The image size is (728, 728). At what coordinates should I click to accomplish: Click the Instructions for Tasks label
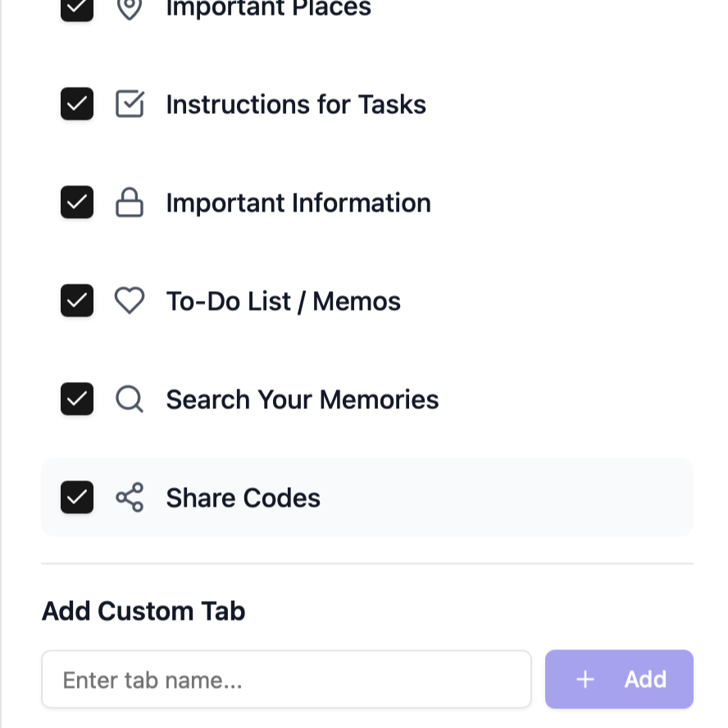click(x=296, y=104)
